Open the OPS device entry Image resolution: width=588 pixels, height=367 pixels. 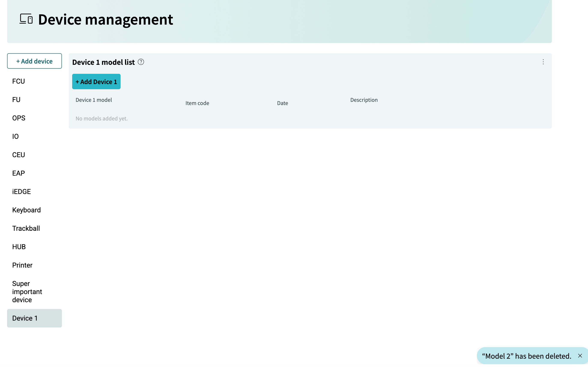pyautogui.click(x=34, y=118)
